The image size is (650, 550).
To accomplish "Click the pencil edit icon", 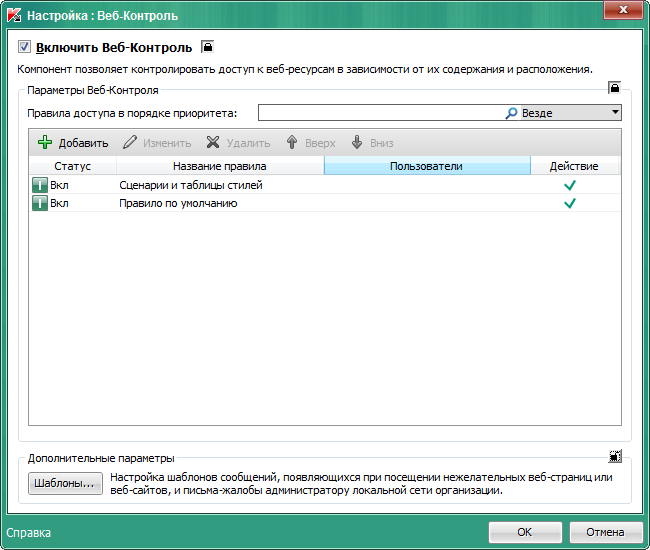I will coord(129,142).
